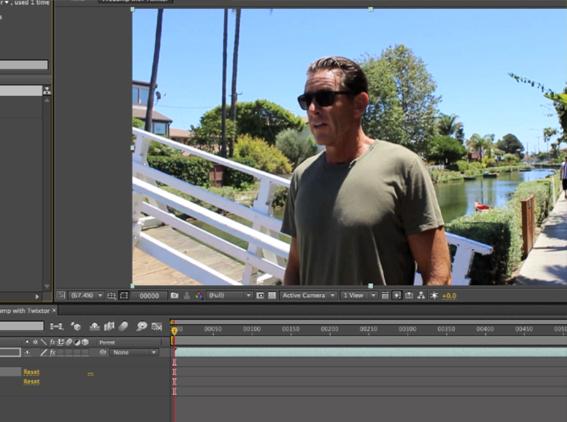Toggle the Graph Editor icon
Viewport: 567px width, 422px height.
[x=157, y=327]
